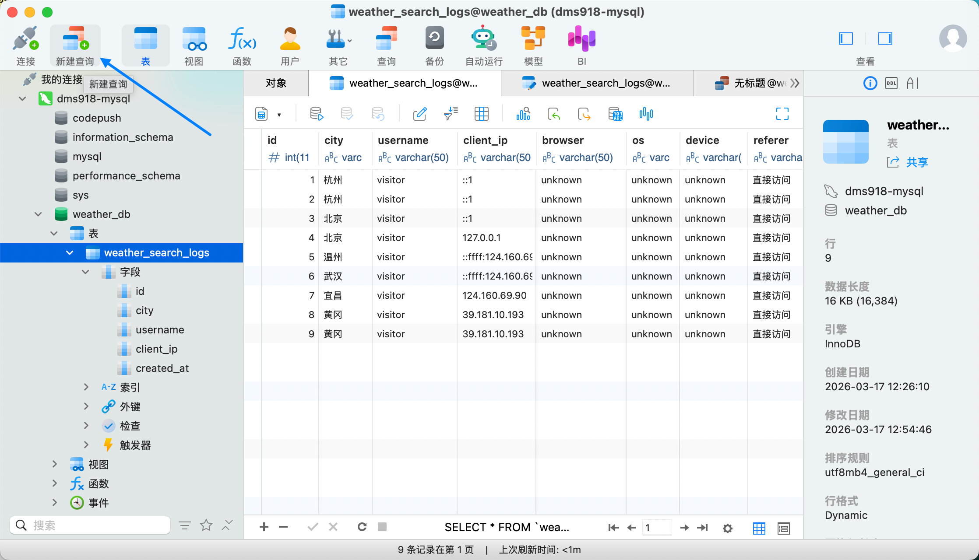This screenshot has height=560, width=979.
Task: Open the 函数 function toolbar icon
Action: [x=242, y=45]
